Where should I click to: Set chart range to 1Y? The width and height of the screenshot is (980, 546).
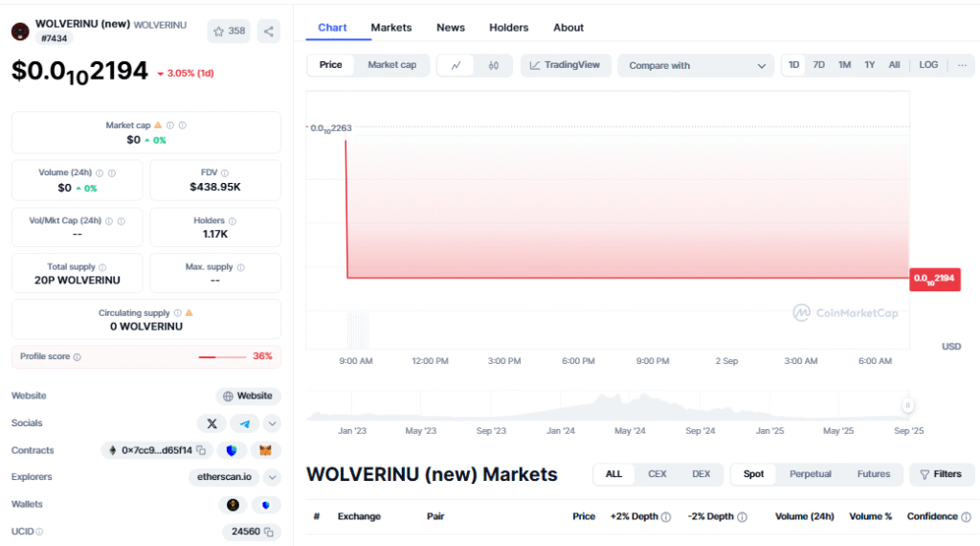(869, 65)
